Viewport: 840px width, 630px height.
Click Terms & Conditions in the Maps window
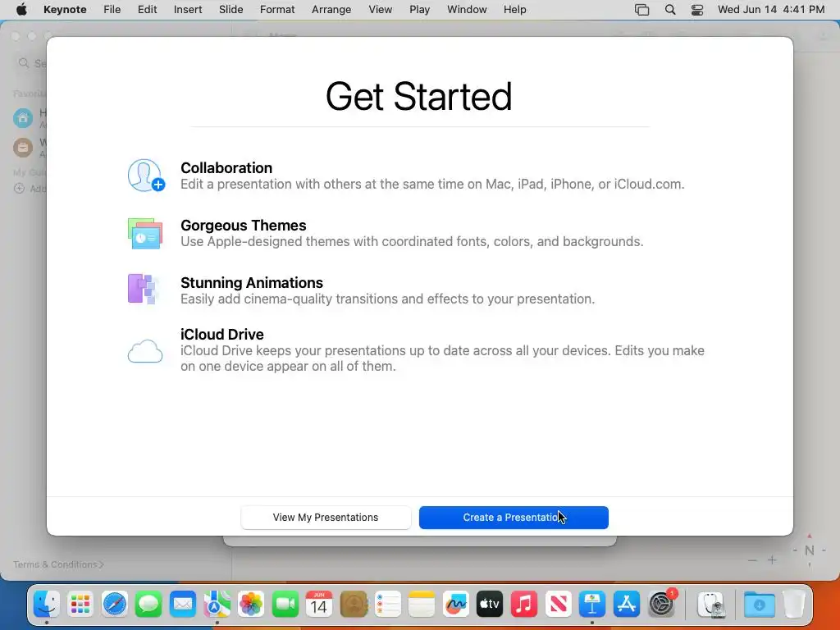click(x=58, y=564)
